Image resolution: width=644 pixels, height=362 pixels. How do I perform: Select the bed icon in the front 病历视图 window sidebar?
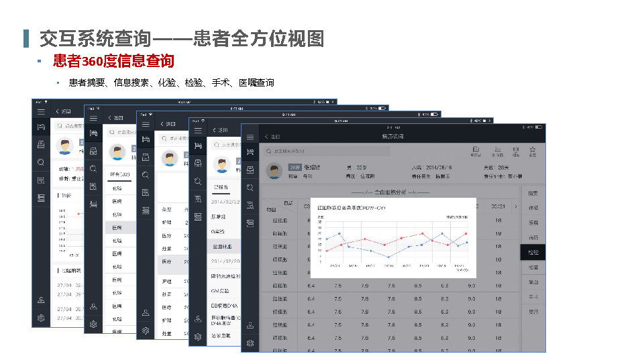(250, 152)
